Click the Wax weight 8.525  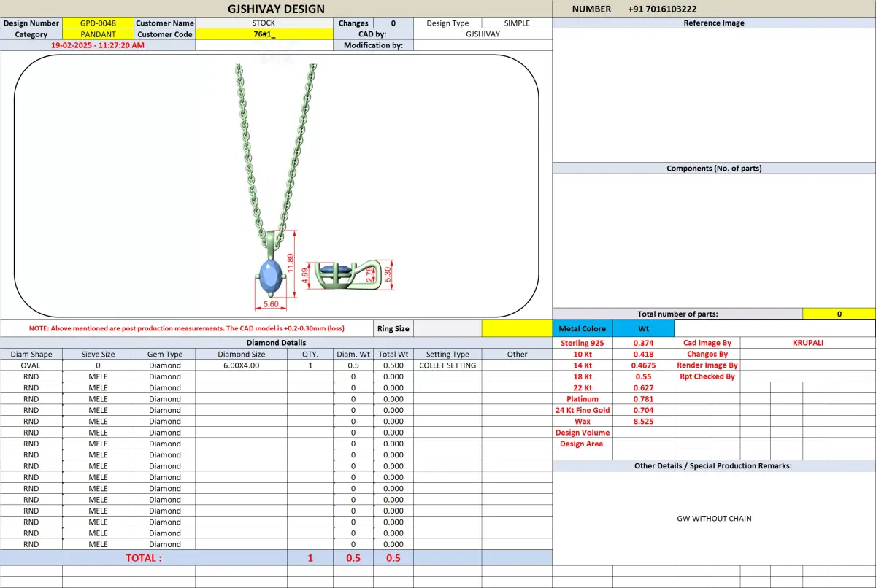tap(643, 421)
